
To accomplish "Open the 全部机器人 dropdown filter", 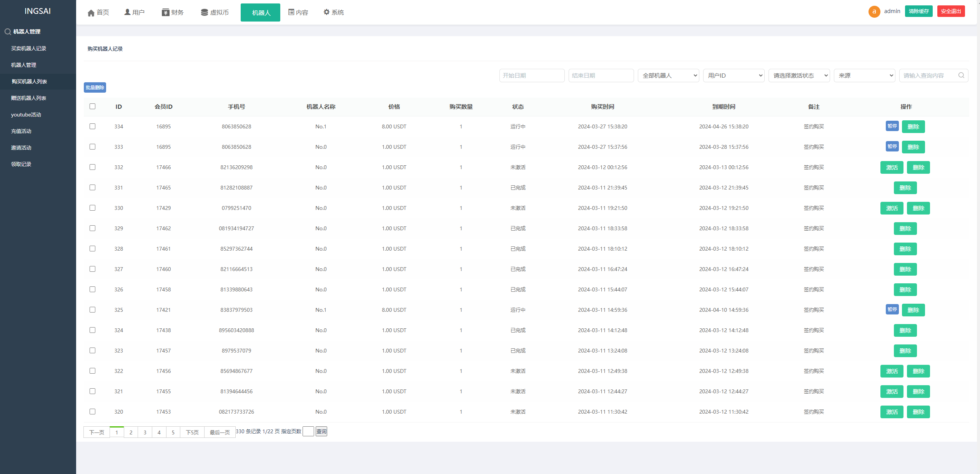I will click(x=668, y=76).
